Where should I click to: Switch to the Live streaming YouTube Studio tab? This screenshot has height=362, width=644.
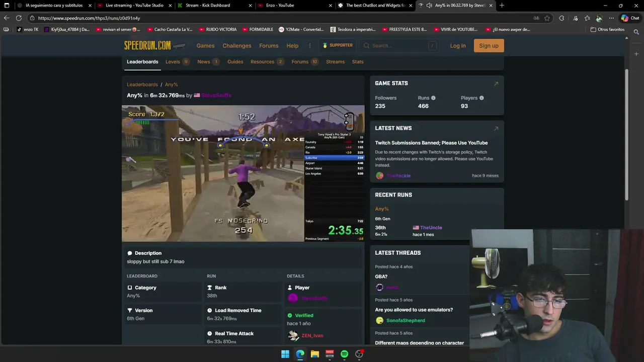(x=134, y=6)
